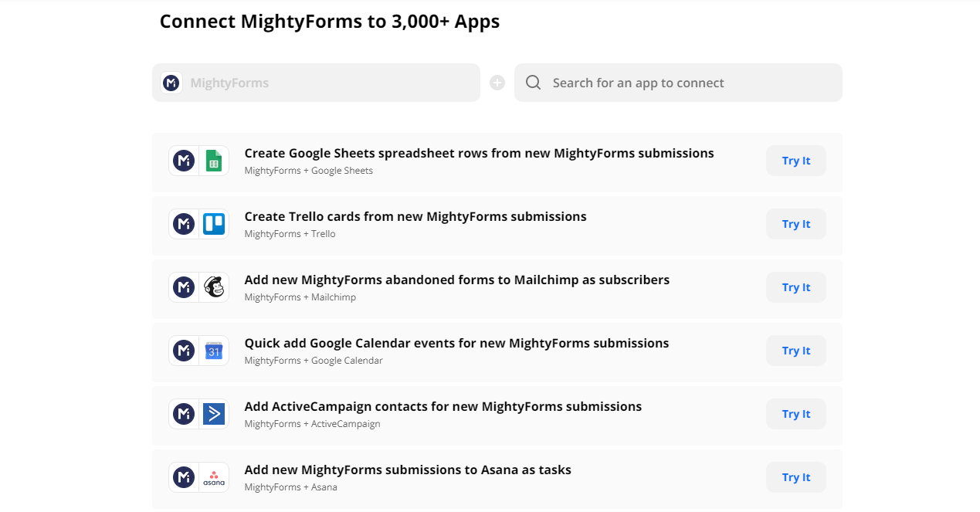980x512 pixels.
Task: Open 'Add ActiveCampaign contacts' title
Action: click(x=443, y=406)
